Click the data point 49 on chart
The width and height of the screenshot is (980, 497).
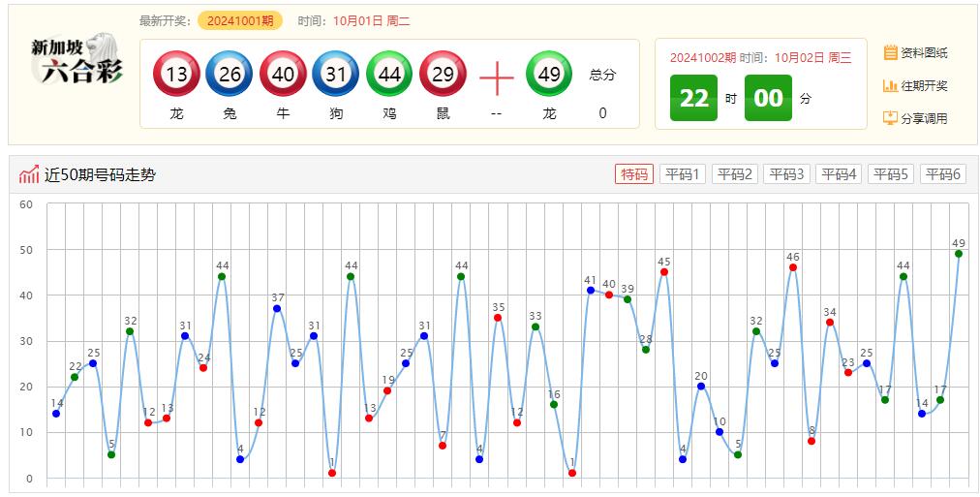959,254
